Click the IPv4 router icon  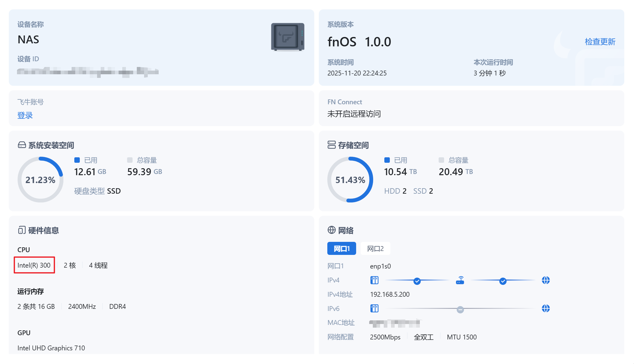[460, 280]
